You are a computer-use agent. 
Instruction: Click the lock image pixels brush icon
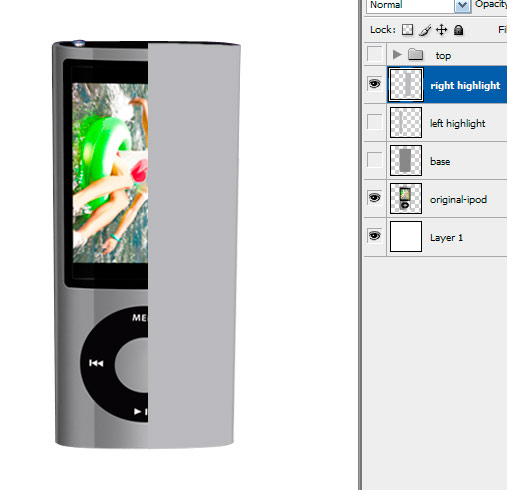coord(425,30)
